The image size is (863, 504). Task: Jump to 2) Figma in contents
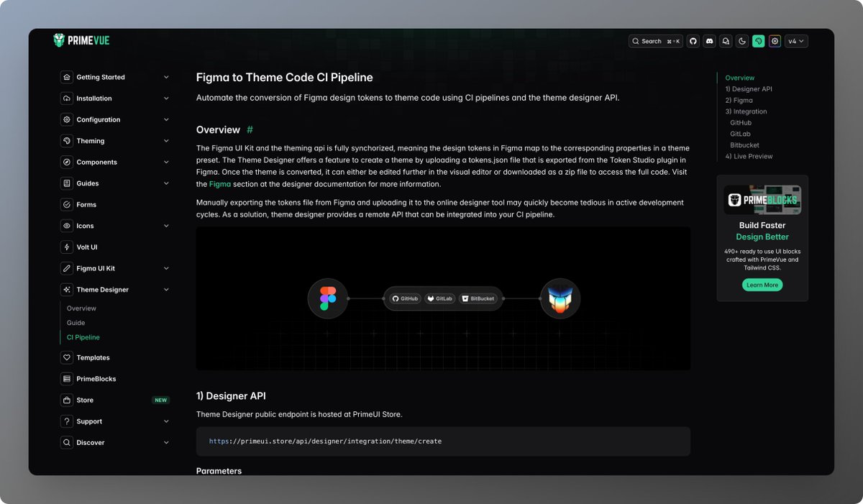coord(739,101)
